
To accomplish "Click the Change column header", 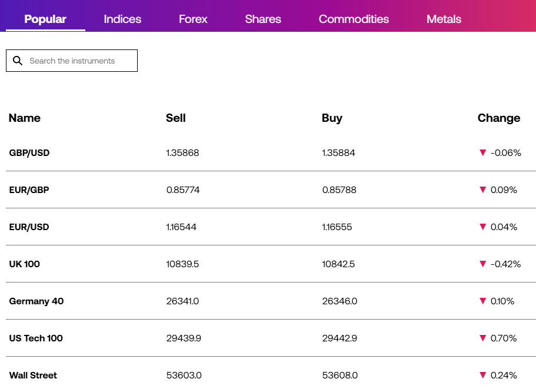I will point(499,118).
